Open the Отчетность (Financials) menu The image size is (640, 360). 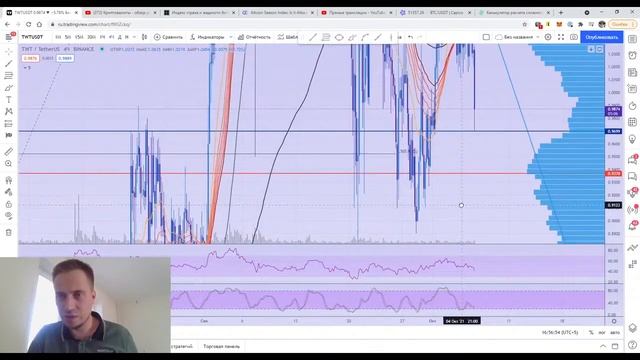click(x=254, y=37)
